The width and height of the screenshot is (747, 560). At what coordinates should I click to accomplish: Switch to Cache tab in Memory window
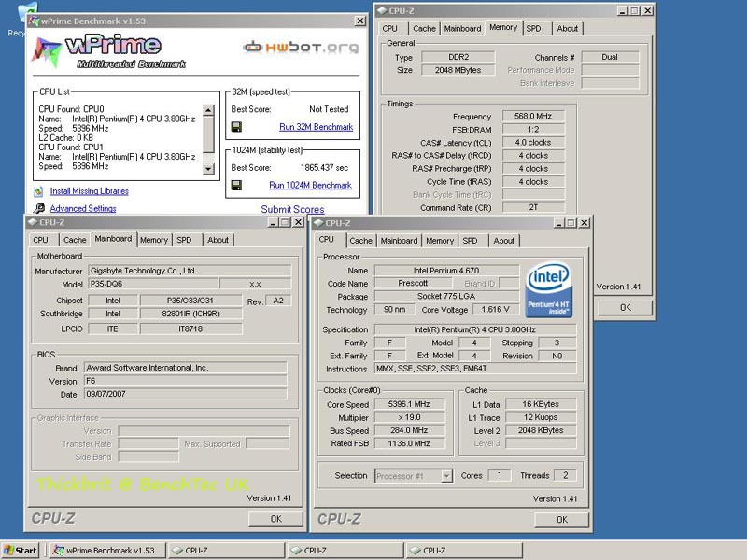pyautogui.click(x=424, y=29)
